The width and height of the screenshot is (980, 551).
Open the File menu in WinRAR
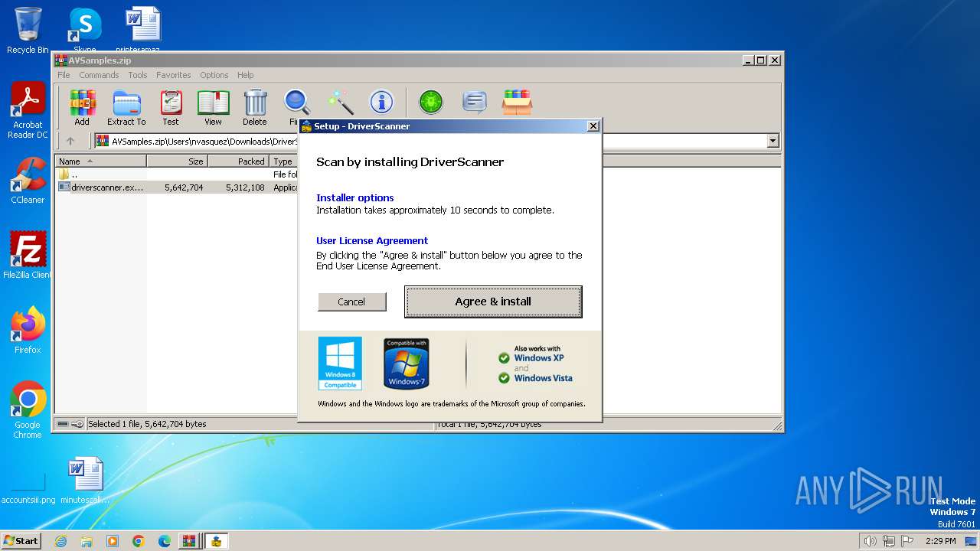pos(64,75)
